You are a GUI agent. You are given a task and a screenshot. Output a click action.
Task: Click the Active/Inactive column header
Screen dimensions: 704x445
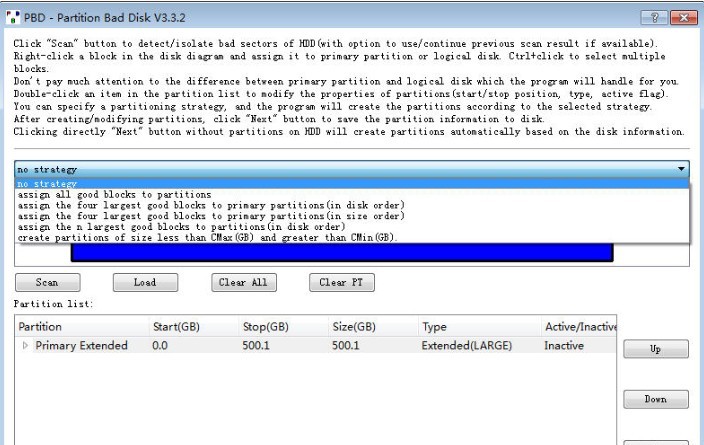(x=579, y=326)
